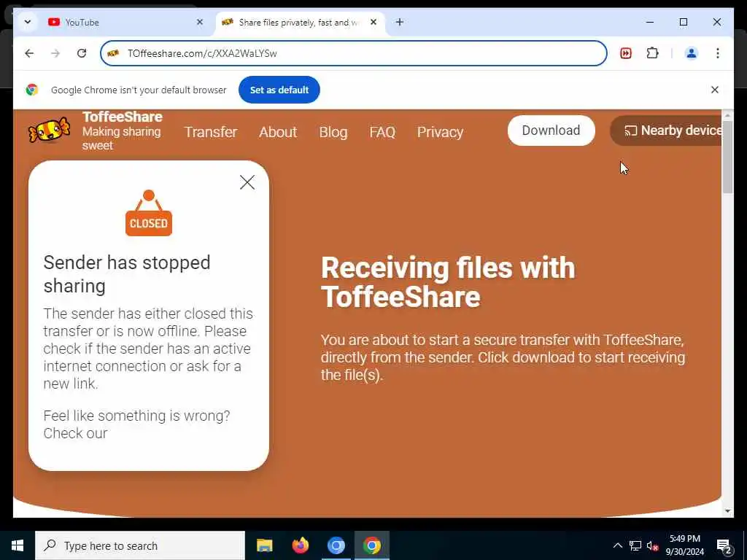The width and height of the screenshot is (747, 560).
Task: Click the address bar URL field
Action: [x=354, y=52]
